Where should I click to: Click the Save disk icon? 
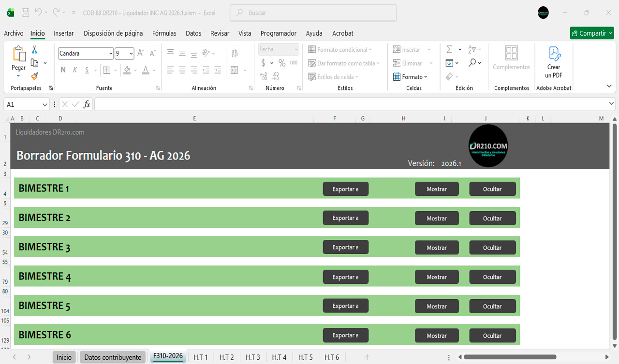coord(26,13)
